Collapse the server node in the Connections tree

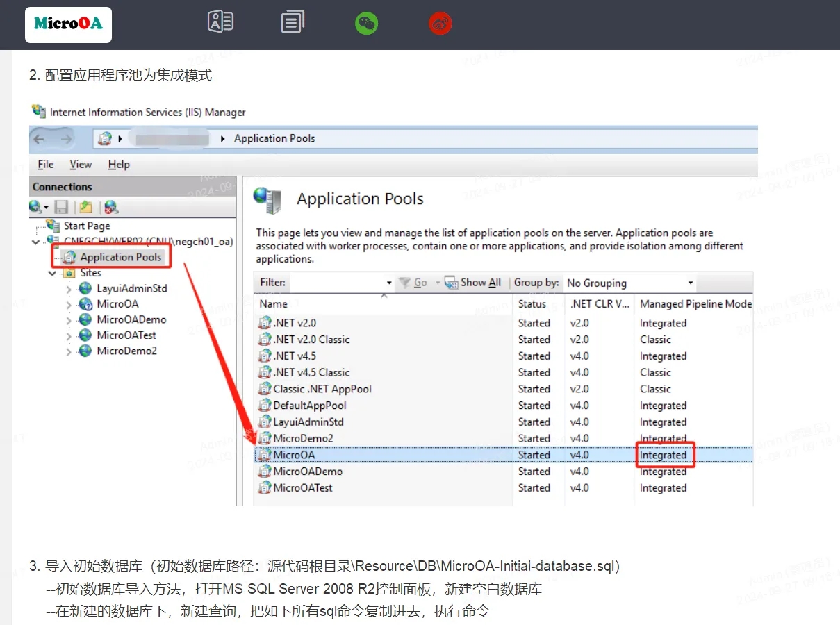pyautogui.click(x=35, y=242)
